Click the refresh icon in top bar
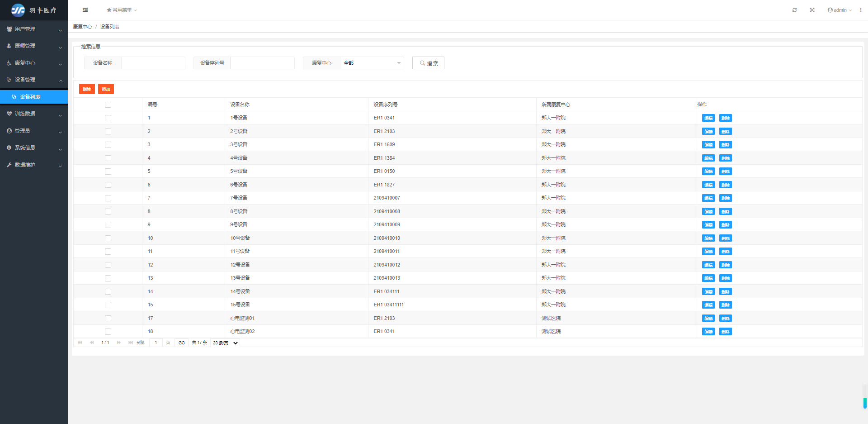 (794, 10)
